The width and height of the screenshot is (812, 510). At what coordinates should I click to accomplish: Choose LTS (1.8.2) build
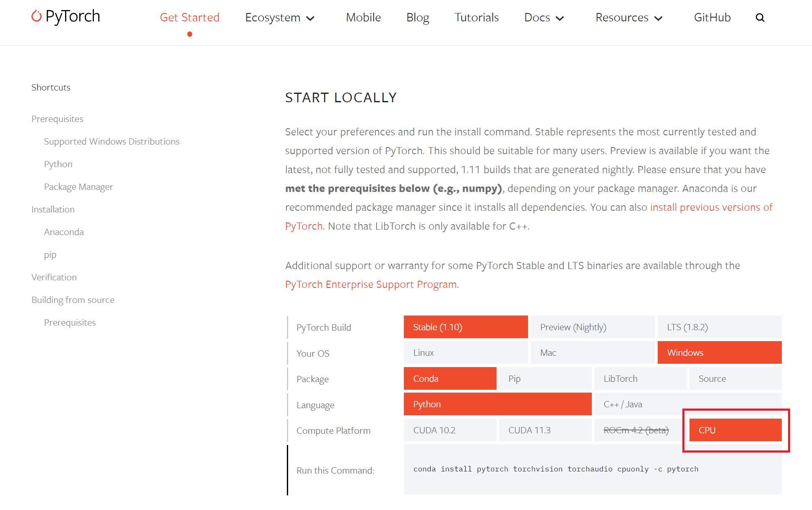tap(719, 327)
